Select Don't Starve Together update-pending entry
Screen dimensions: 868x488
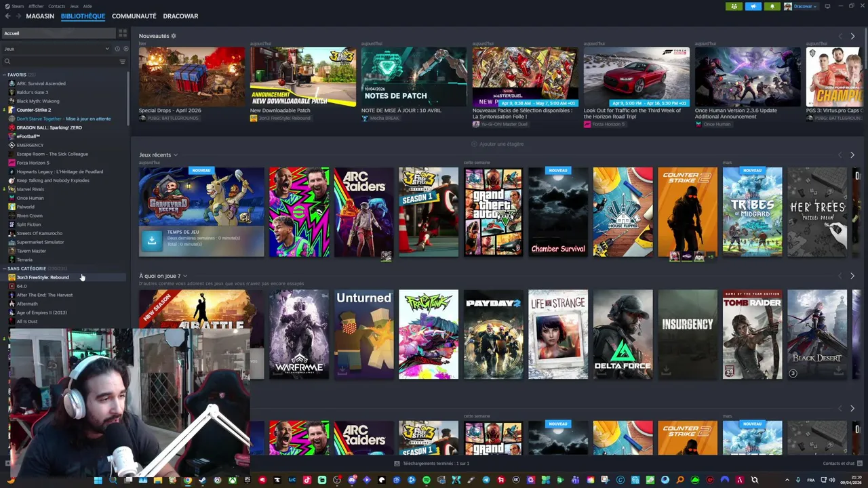pos(63,119)
